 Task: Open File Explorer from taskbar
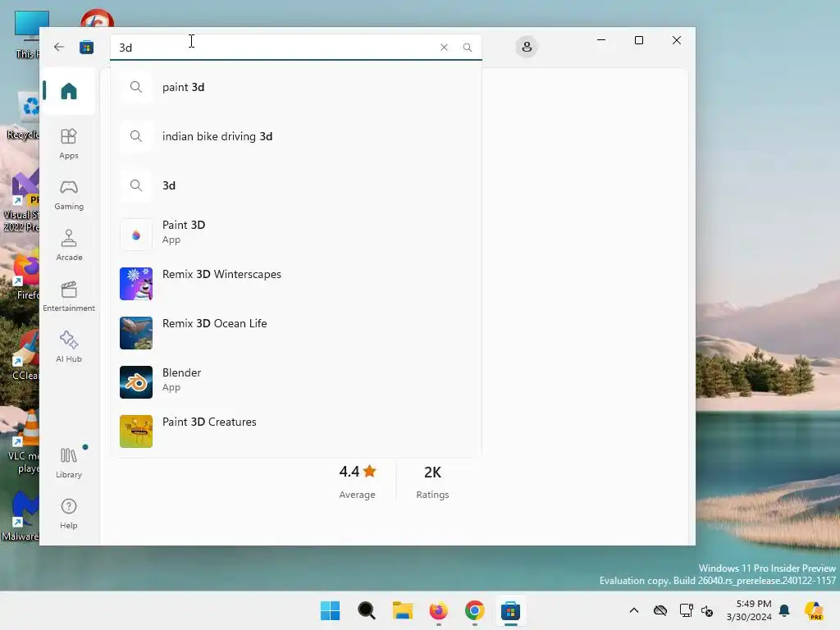[402, 610]
